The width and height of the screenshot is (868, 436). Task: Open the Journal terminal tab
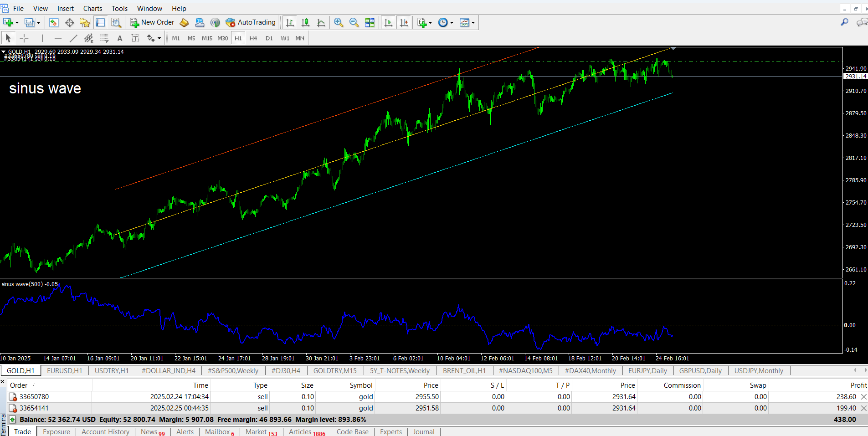point(424,432)
